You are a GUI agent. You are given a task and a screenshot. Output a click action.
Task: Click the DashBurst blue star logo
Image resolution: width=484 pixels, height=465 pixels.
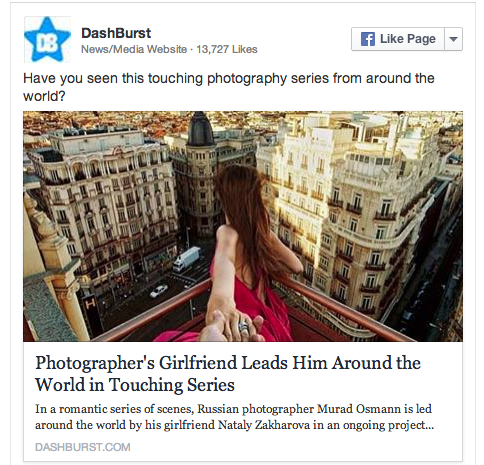47,39
